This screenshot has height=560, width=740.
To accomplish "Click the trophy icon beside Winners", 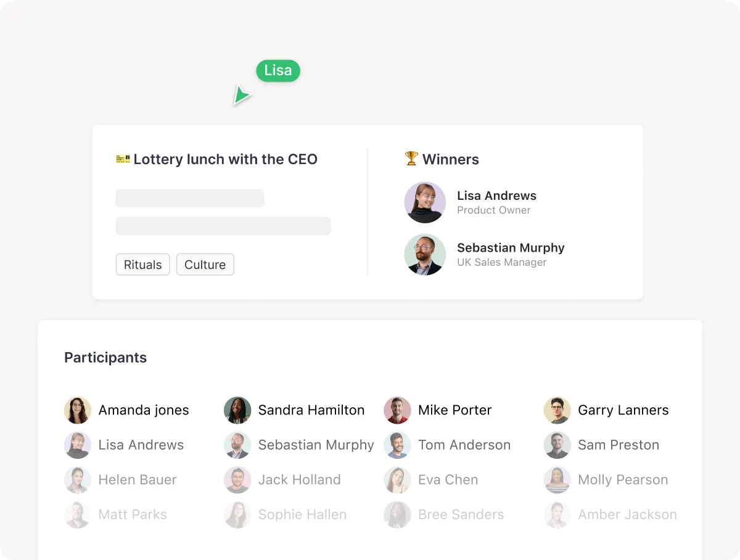I will (411, 159).
